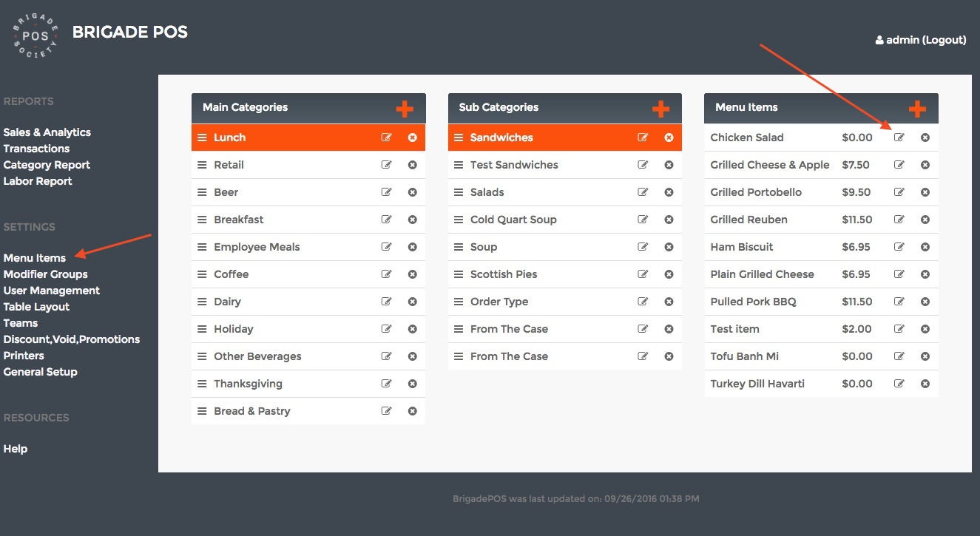Delete the Tofu Banh Mi item
This screenshot has height=536, width=980.
(x=925, y=356)
